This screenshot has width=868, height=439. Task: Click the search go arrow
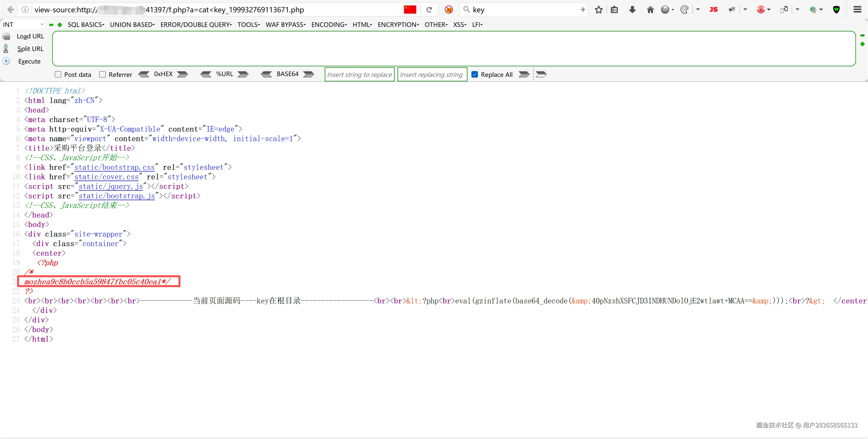tap(582, 10)
